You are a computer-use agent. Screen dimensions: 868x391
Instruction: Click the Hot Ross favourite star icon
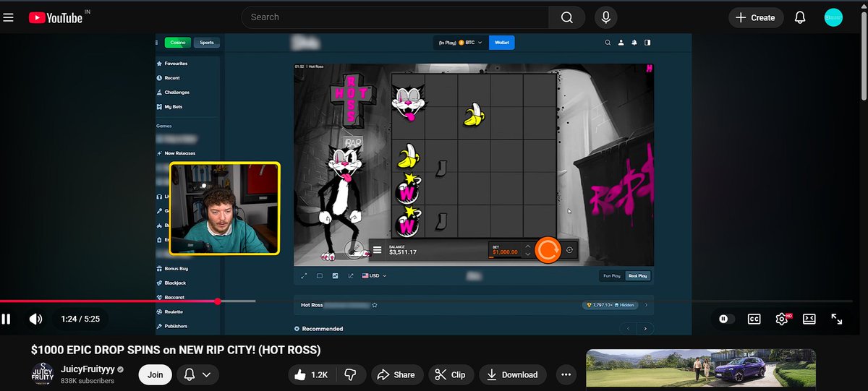(375, 305)
